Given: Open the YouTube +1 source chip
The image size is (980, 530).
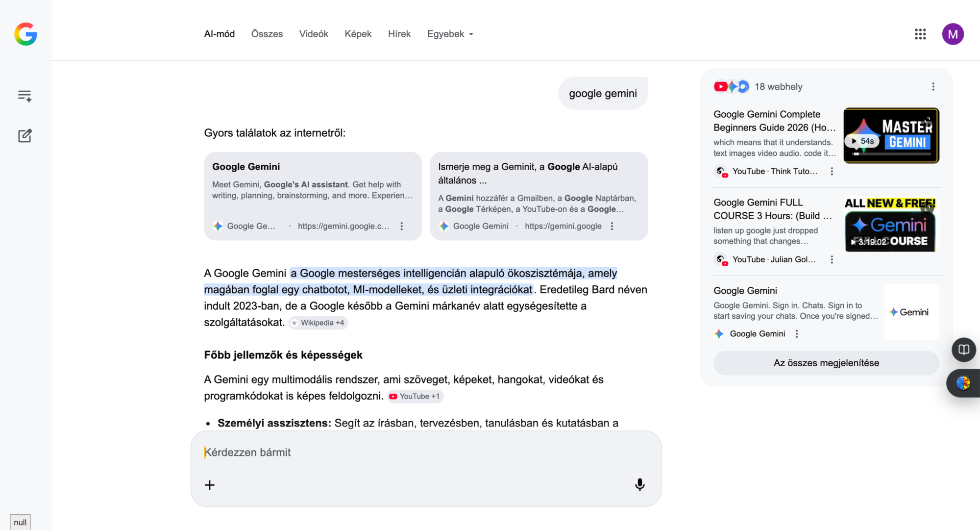Looking at the screenshot, I should (415, 396).
